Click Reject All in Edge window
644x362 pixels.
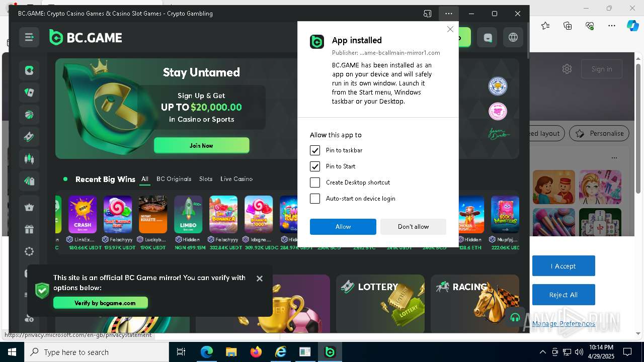pos(563,295)
